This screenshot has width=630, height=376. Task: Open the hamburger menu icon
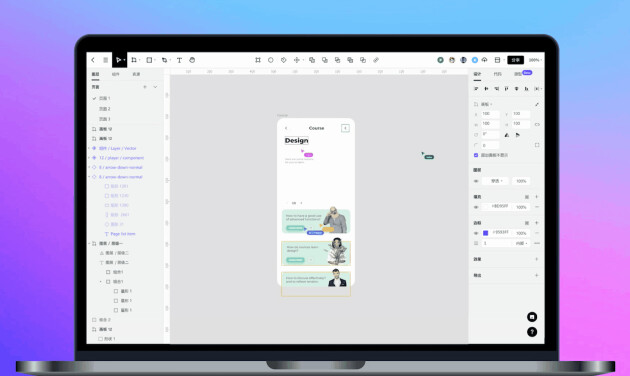[105, 60]
